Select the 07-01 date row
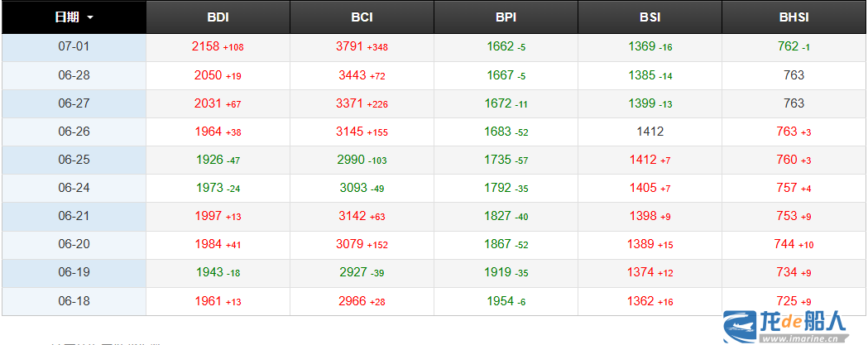 click(x=74, y=47)
